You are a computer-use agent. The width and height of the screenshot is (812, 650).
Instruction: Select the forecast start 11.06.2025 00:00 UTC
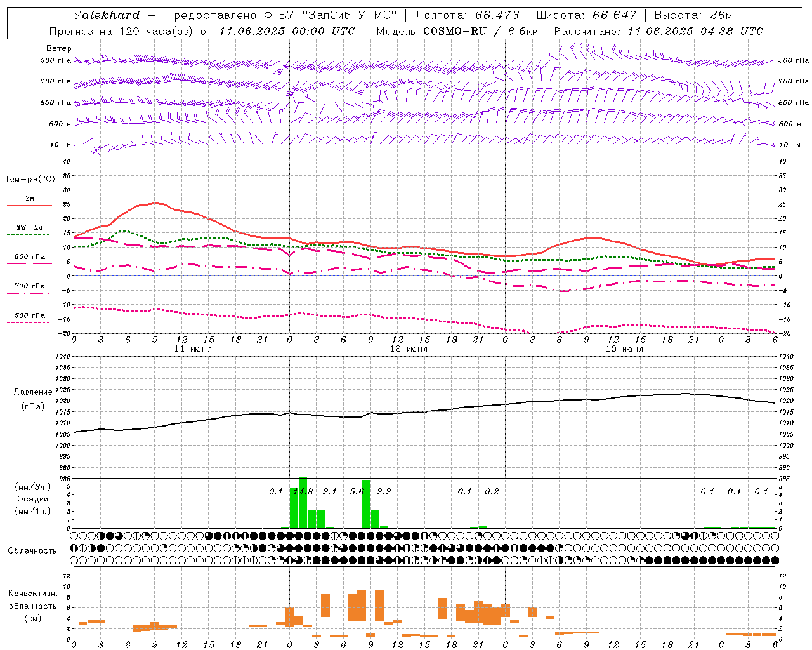pyautogui.click(x=287, y=31)
